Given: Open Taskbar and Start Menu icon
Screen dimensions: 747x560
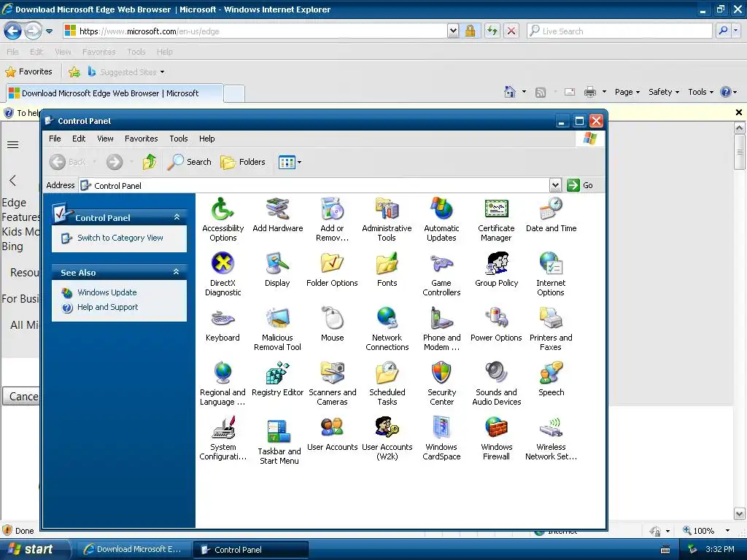Looking at the screenshot, I should [x=279, y=431].
